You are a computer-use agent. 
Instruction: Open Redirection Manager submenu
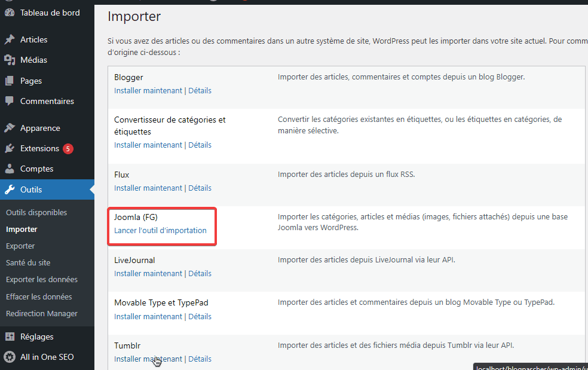[x=42, y=313]
